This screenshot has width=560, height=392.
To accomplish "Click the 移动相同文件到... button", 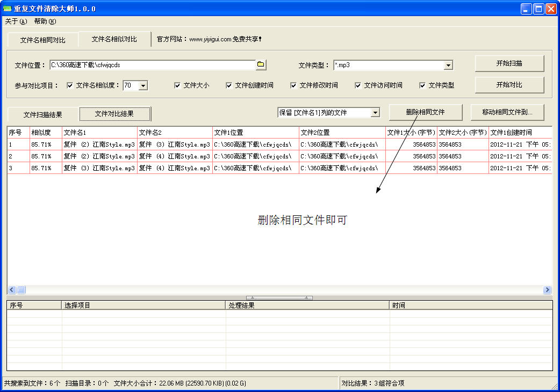I will (x=507, y=112).
